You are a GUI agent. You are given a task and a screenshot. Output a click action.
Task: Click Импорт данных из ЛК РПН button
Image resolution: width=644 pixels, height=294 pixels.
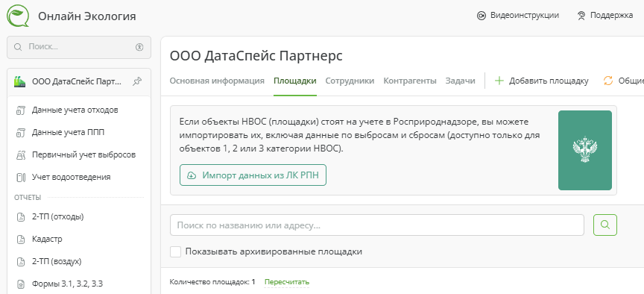253,175
